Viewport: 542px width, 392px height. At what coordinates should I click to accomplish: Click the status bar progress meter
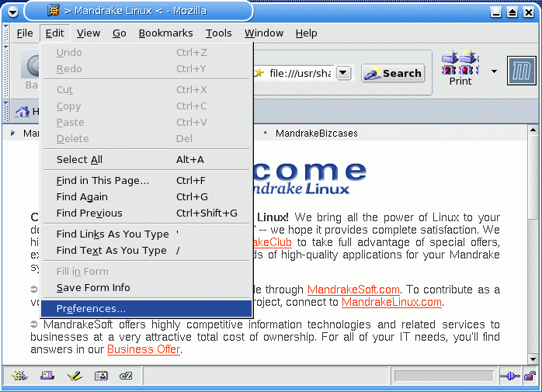point(443,376)
